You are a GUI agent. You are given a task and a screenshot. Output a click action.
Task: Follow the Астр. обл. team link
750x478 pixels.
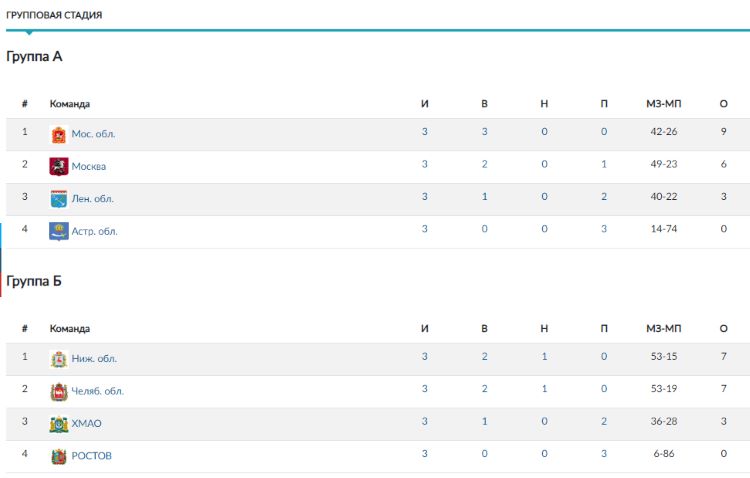[95, 231]
